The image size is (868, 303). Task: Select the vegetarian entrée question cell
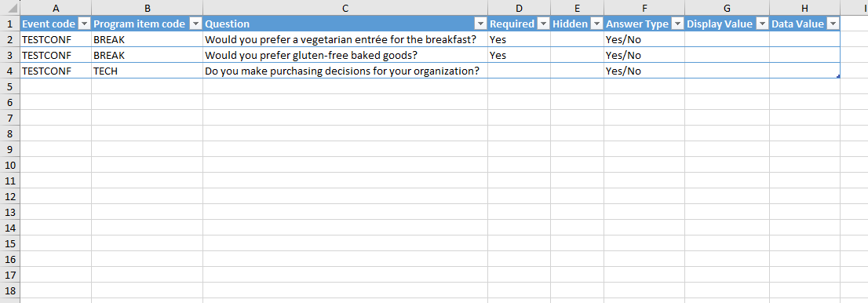tap(345, 40)
